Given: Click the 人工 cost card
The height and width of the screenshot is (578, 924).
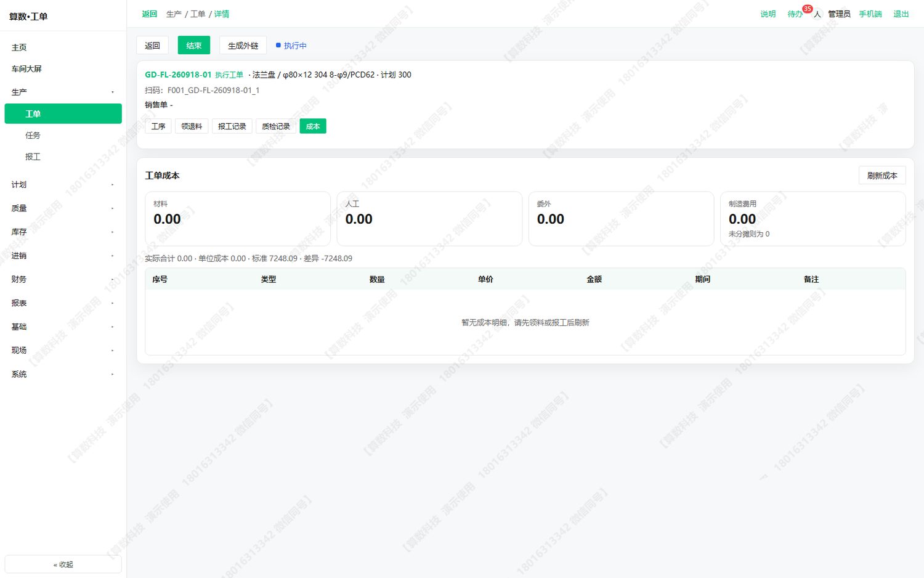Looking at the screenshot, I should pyautogui.click(x=429, y=219).
